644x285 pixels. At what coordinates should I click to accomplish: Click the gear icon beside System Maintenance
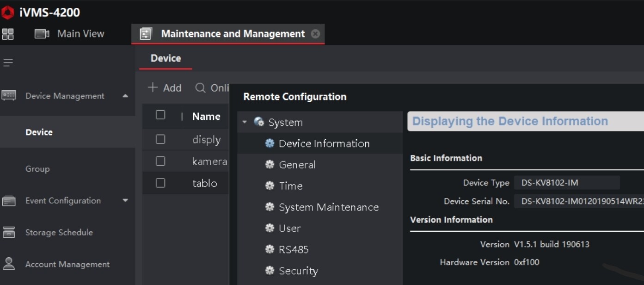point(270,207)
